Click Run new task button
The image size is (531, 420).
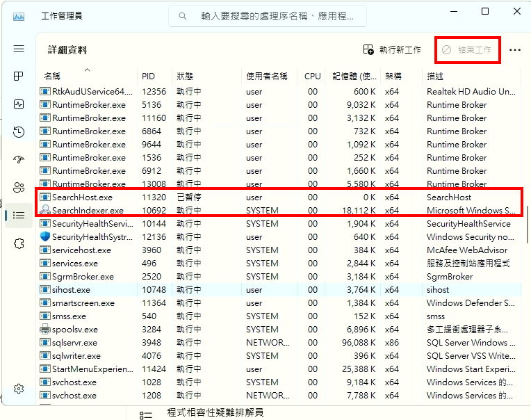pos(392,50)
